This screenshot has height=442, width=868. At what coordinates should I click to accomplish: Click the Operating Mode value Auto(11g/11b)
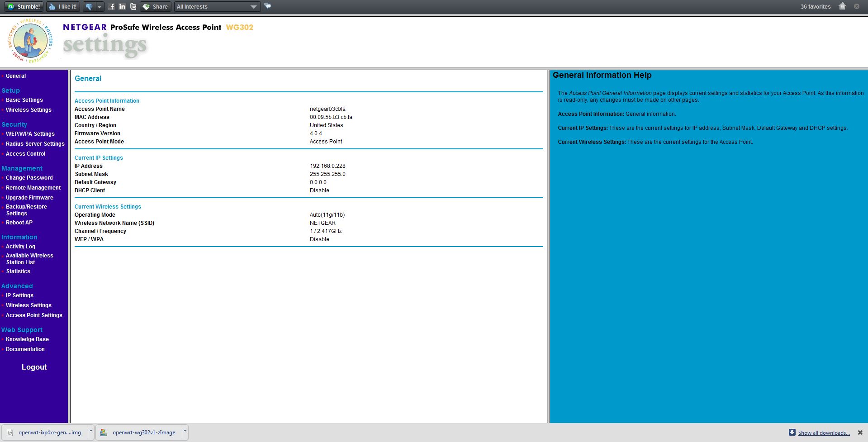pyautogui.click(x=327, y=215)
